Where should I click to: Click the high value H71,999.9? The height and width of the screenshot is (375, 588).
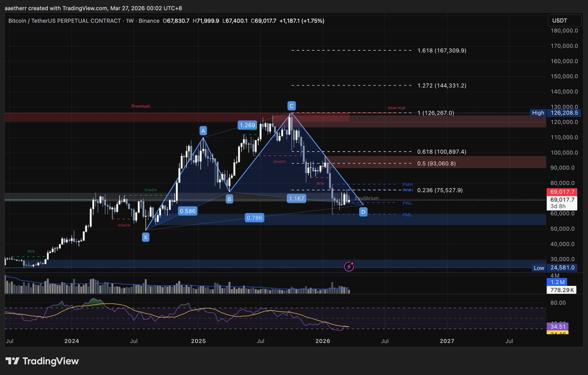206,21
